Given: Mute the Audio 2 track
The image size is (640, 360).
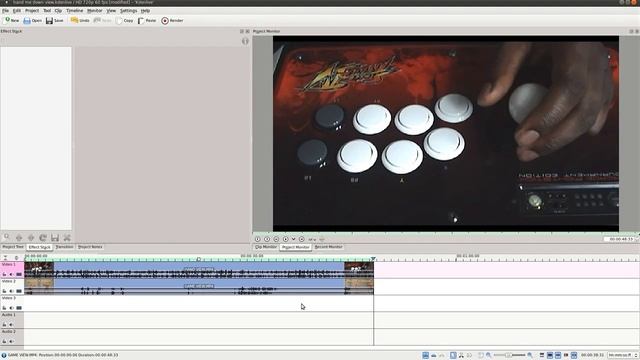Looking at the screenshot, I should pos(11,341).
